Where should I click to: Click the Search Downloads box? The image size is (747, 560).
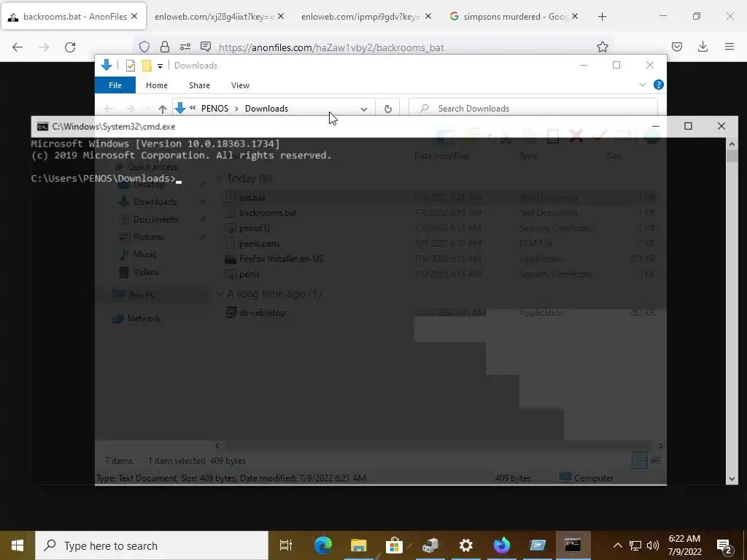[533, 109]
